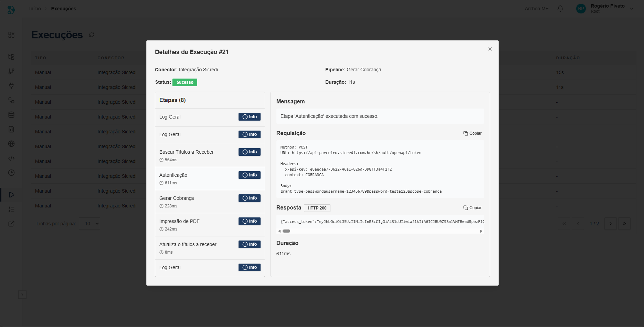644x327 pixels.
Task: Open the code icon in sidebar
Action: [11, 158]
